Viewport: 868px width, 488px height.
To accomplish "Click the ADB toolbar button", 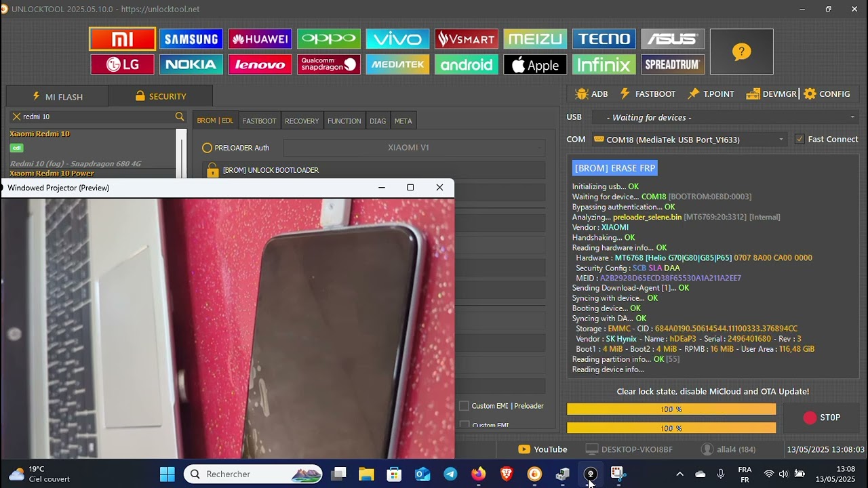I will click(x=591, y=94).
